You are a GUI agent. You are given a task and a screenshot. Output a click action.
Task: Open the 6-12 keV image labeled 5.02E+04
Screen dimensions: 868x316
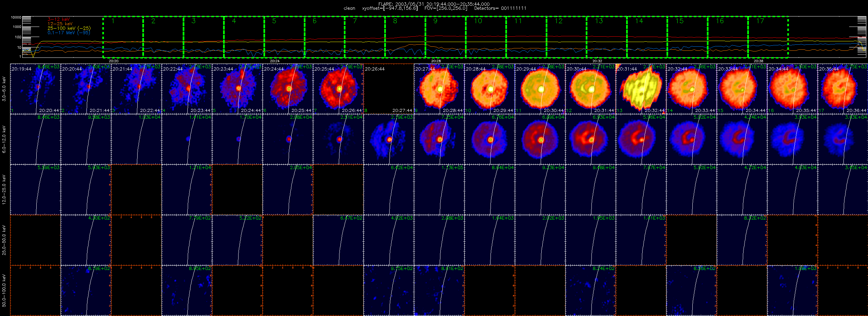tap(691, 139)
